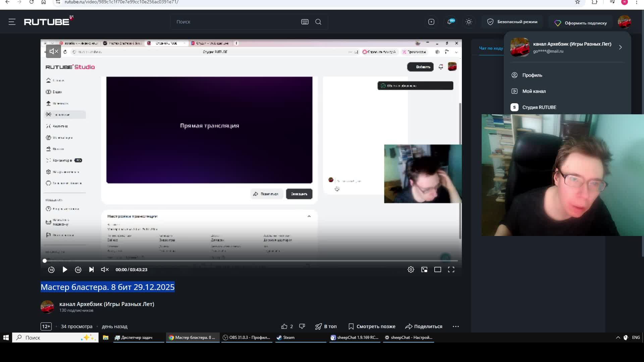Unmute the video player volume
Image resolution: width=644 pixels, height=362 pixels.
(105, 270)
